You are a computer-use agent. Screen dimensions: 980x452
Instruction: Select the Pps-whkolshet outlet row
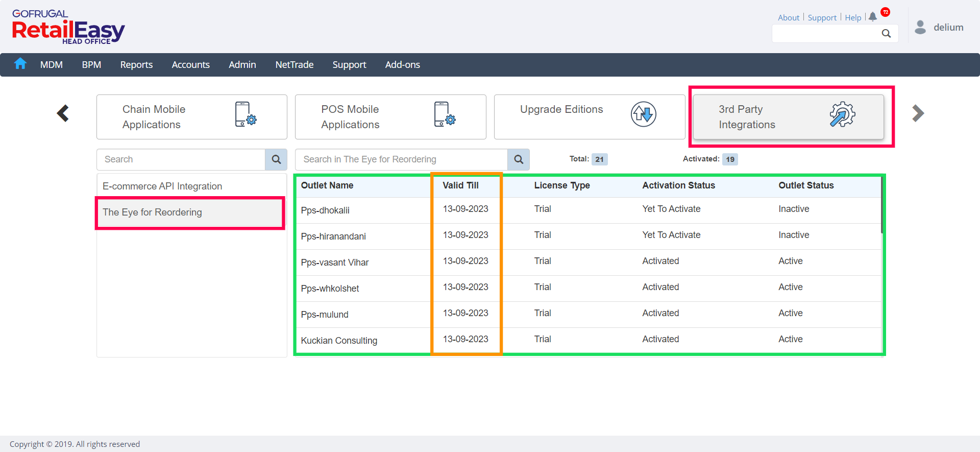tap(589, 289)
